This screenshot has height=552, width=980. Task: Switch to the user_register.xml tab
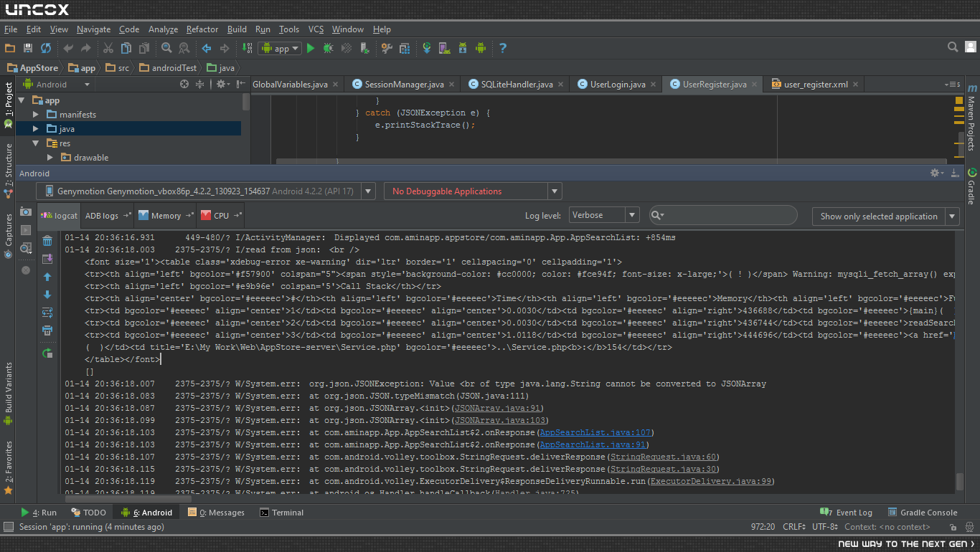pos(814,85)
